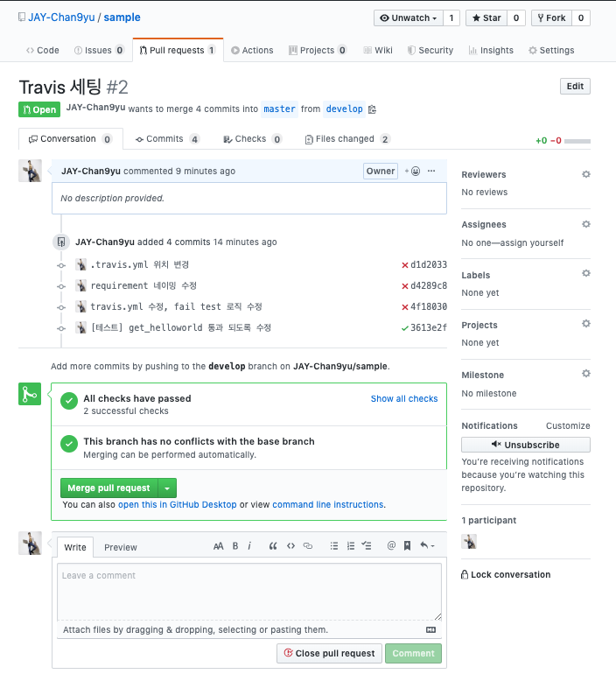The height and width of the screenshot is (681, 616).
Task: Click the Customize notifications link
Action: click(x=568, y=425)
